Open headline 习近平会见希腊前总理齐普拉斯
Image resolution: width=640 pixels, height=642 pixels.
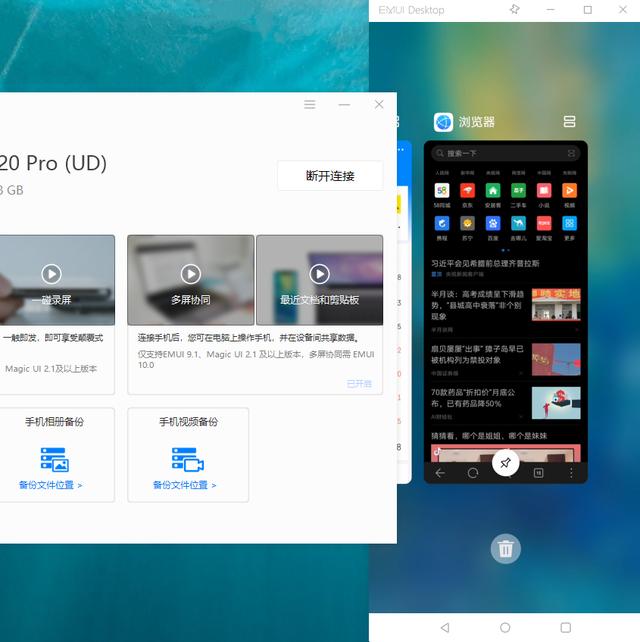485,263
